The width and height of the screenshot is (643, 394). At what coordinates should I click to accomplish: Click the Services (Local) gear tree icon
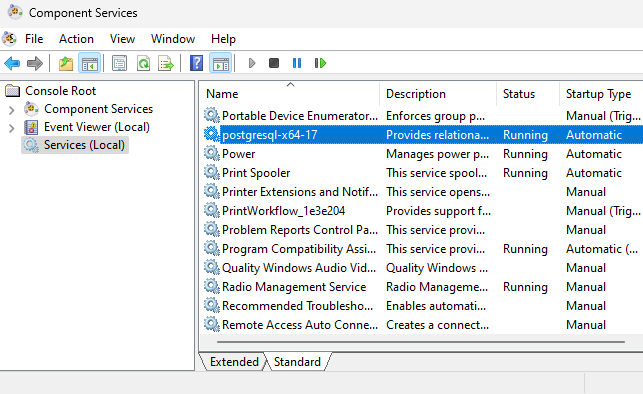tap(31, 145)
